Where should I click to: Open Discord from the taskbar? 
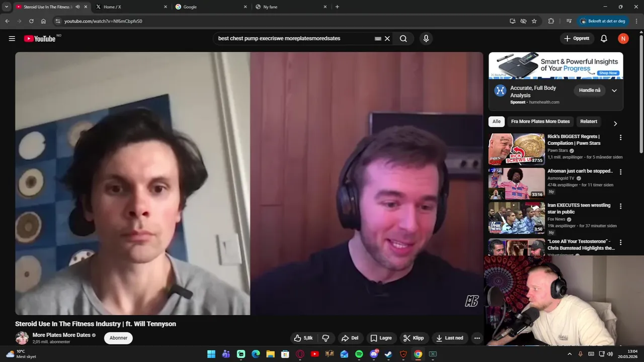coord(374,354)
